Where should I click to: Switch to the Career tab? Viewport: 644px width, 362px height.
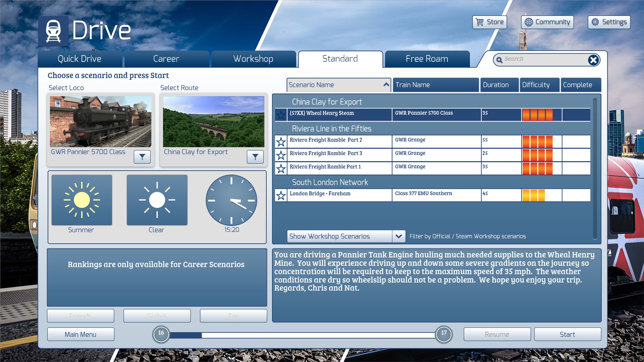coord(166,59)
